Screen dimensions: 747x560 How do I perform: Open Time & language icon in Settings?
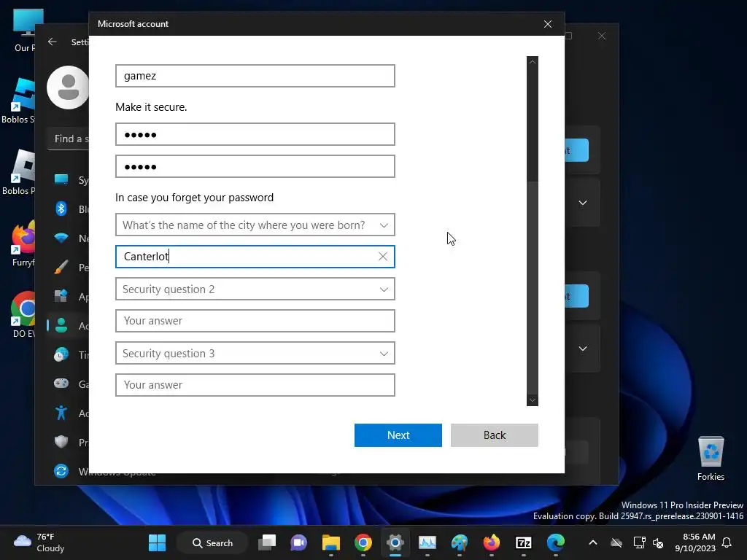point(61,355)
